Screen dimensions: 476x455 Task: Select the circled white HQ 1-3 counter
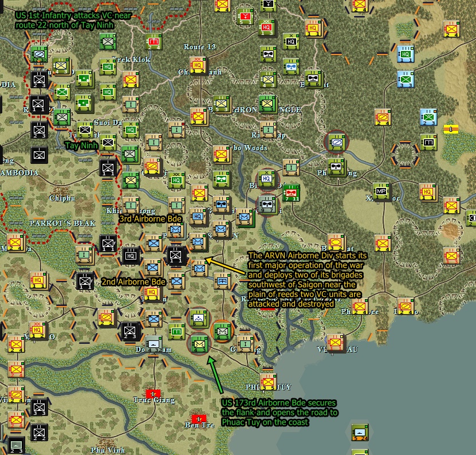pos(266,179)
